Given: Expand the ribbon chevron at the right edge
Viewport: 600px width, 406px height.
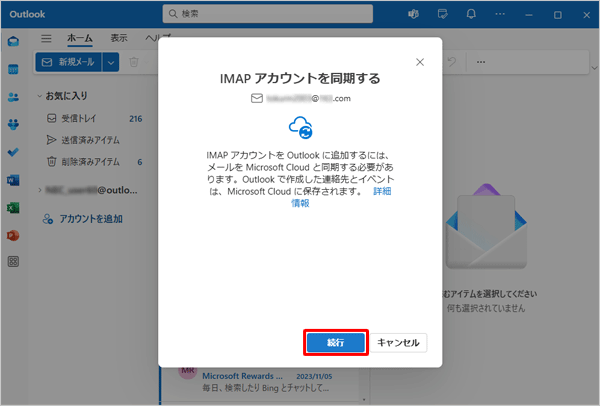Looking at the screenshot, I should click(x=594, y=68).
